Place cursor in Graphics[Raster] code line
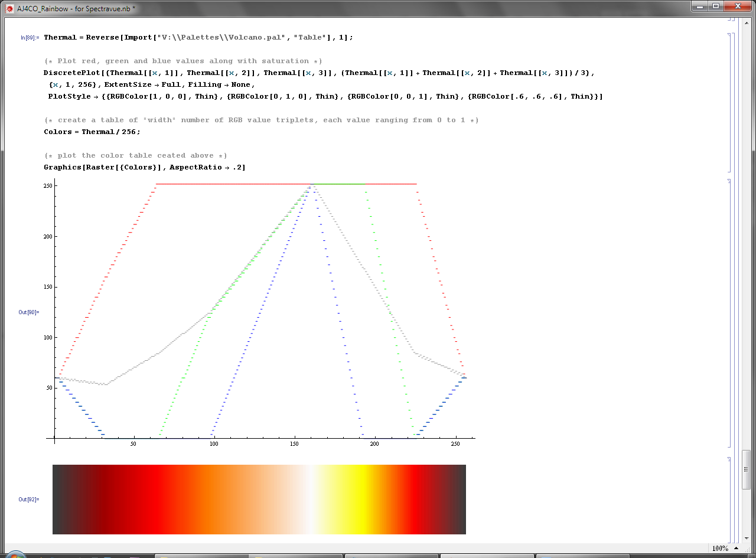 tap(145, 167)
